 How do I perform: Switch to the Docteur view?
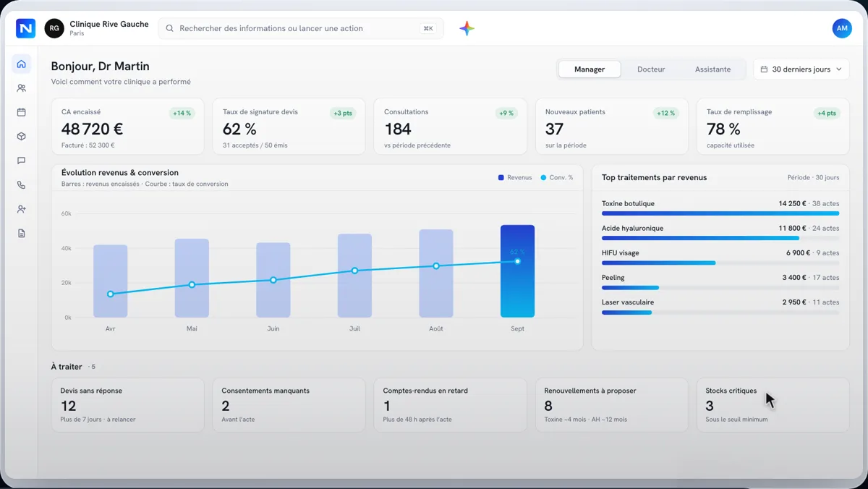click(x=651, y=69)
